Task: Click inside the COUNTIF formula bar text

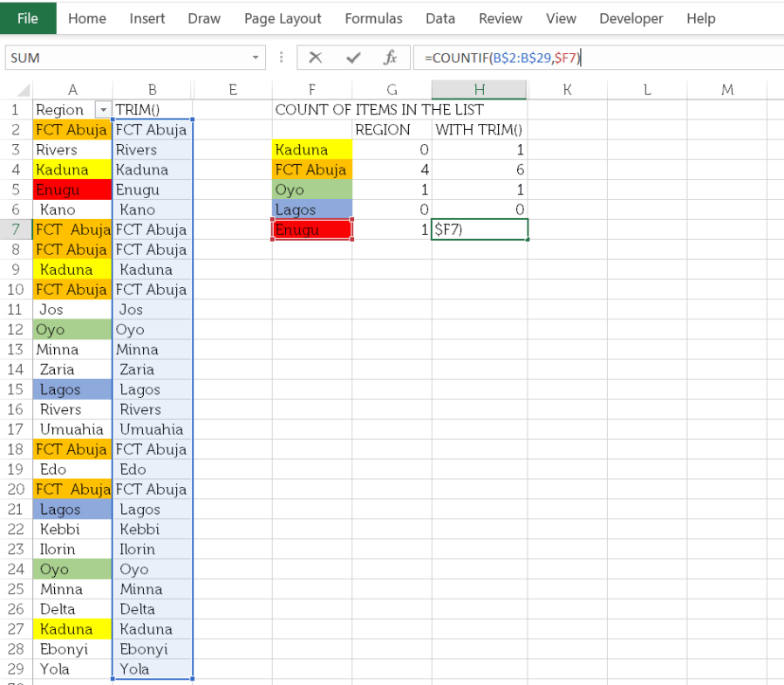Action: (x=502, y=58)
